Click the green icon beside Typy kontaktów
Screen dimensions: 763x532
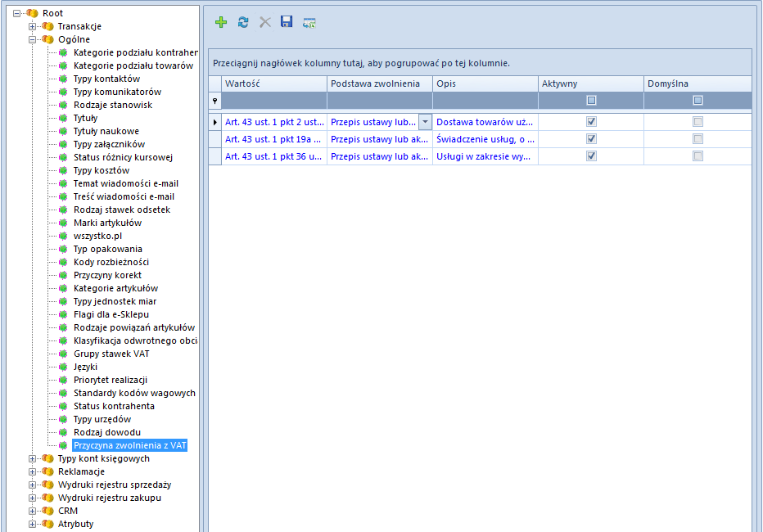click(63, 79)
